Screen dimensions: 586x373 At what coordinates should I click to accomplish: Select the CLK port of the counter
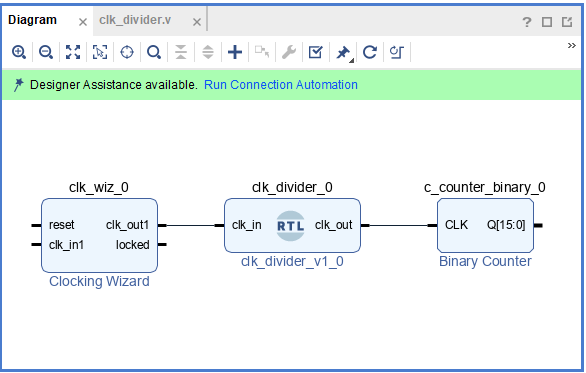[x=456, y=225]
